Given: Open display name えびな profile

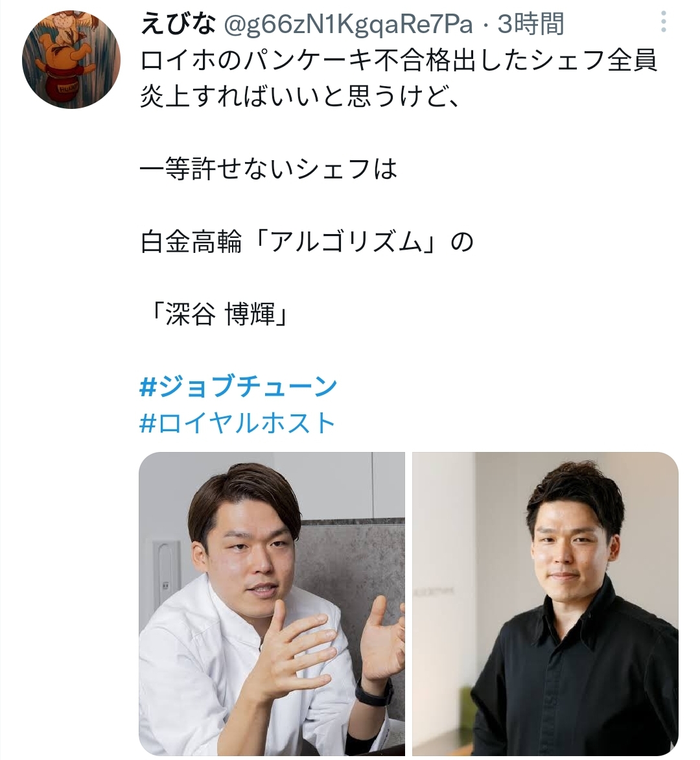Looking at the screenshot, I should coord(178,23).
